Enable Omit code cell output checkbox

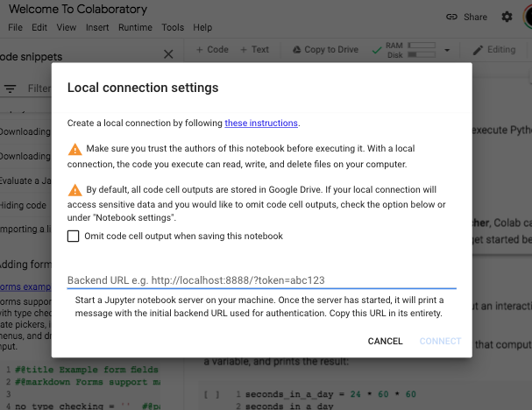point(74,236)
